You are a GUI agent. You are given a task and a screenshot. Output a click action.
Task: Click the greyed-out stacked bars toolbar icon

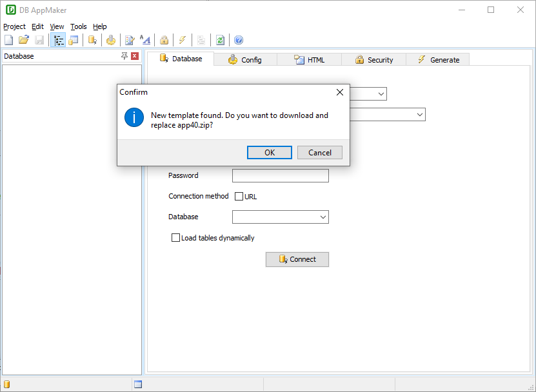click(201, 40)
